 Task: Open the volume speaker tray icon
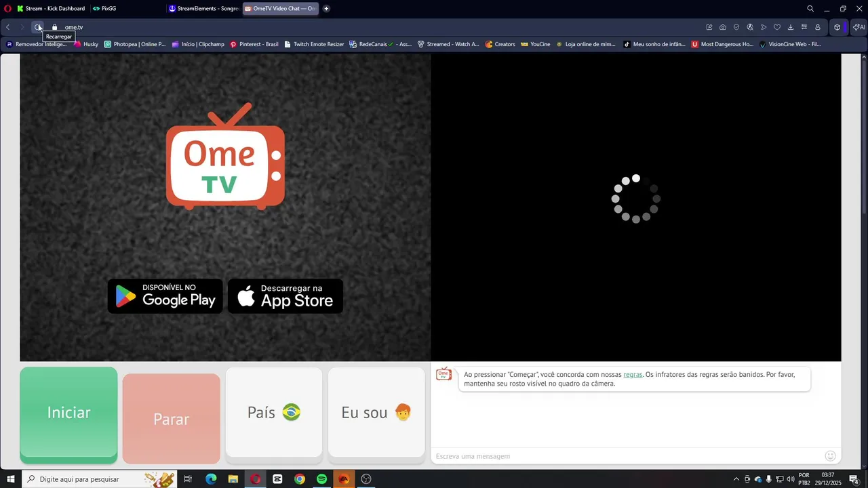(791, 479)
